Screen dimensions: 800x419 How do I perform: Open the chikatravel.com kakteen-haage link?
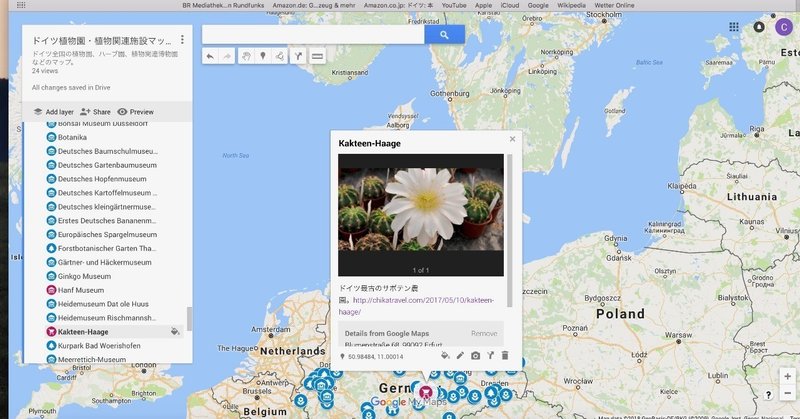point(416,306)
